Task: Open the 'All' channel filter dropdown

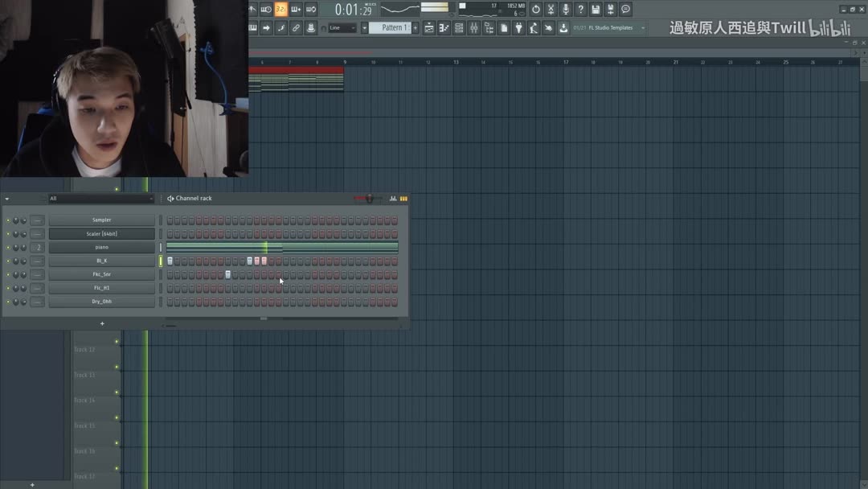Action: tap(100, 198)
